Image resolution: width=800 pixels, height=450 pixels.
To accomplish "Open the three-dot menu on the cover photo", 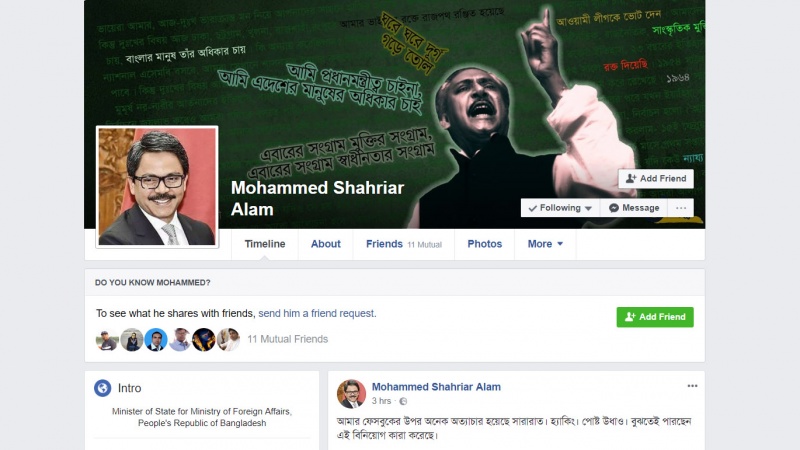I will (x=681, y=208).
